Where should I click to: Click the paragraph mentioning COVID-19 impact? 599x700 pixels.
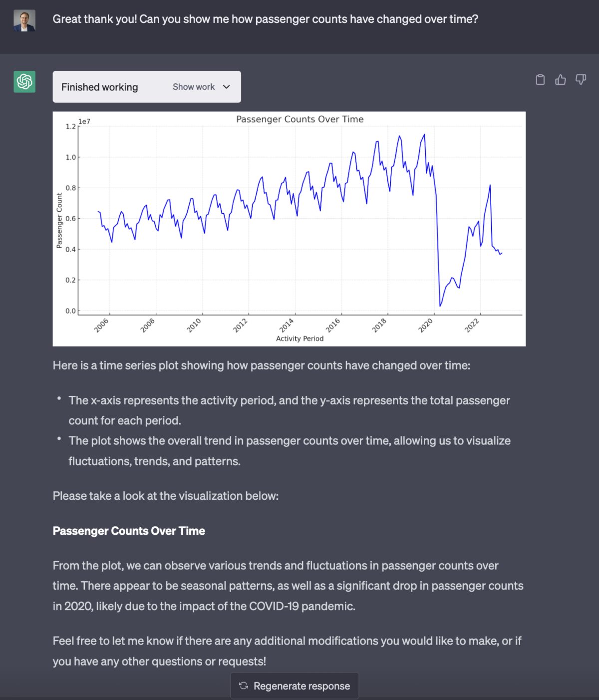click(288, 586)
